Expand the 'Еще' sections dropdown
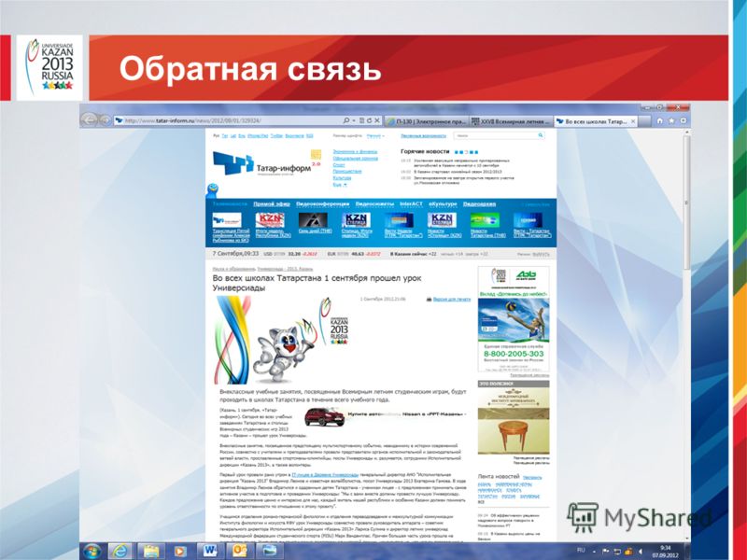The height and width of the screenshot is (560, 747). coord(340,184)
